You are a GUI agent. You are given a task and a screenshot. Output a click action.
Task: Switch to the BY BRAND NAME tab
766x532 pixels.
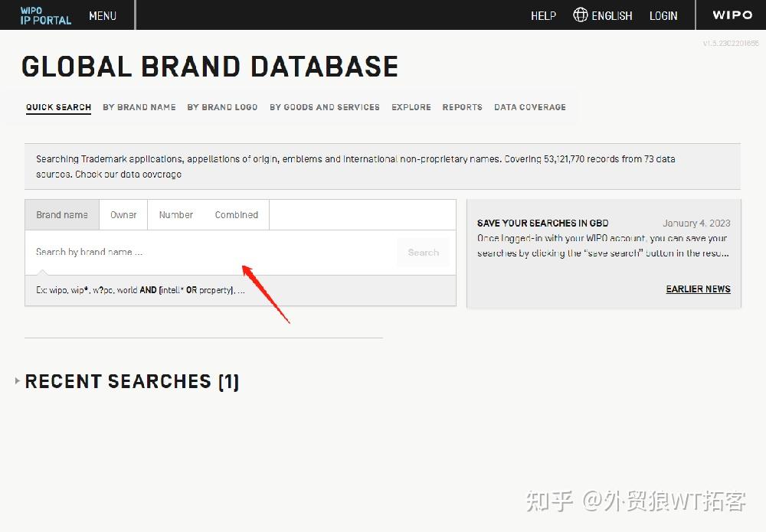click(x=139, y=107)
